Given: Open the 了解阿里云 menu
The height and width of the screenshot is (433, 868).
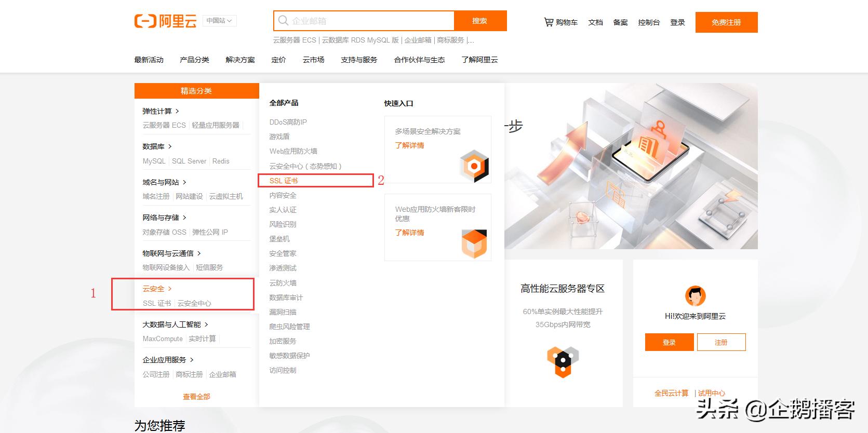Looking at the screenshot, I should 479,60.
